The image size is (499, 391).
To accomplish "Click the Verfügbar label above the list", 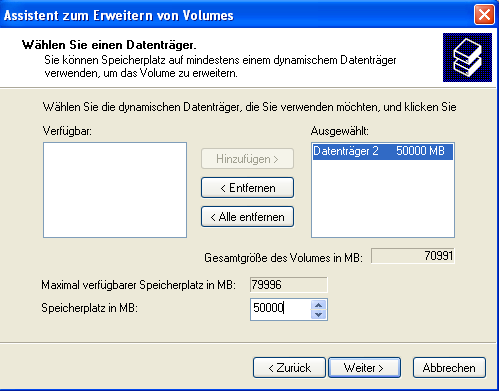I will [67, 131].
